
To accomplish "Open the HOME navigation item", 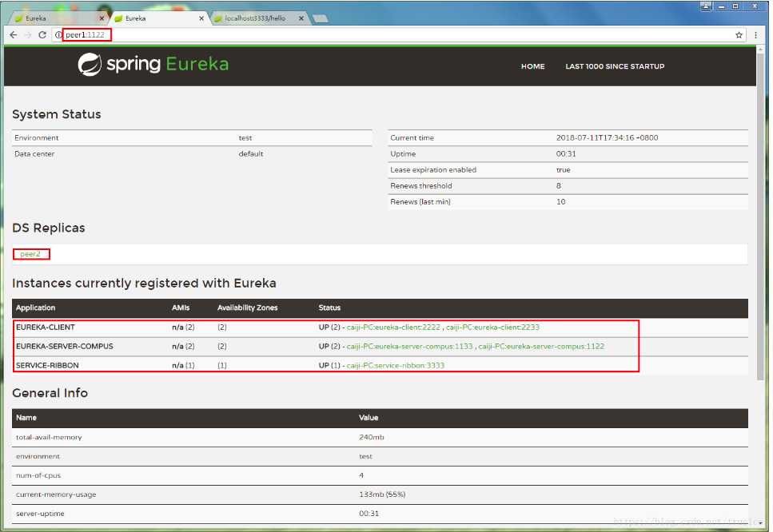I will coord(533,66).
